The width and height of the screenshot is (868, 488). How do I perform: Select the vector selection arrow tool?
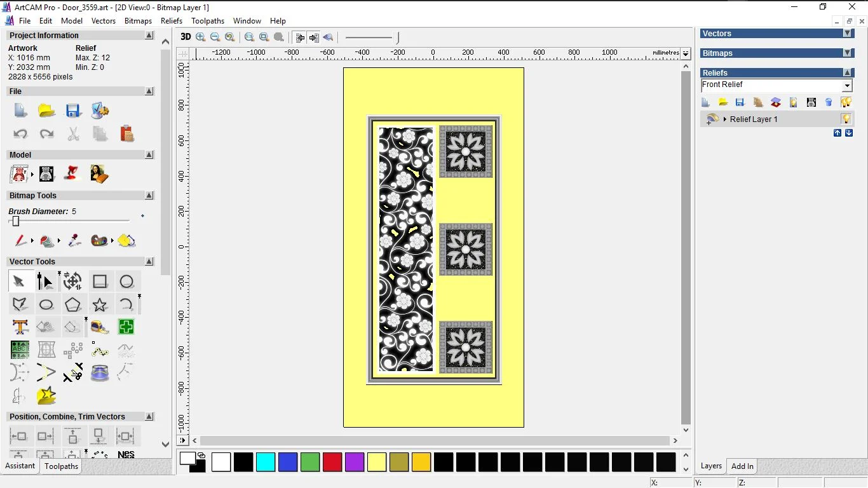point(19,281)
